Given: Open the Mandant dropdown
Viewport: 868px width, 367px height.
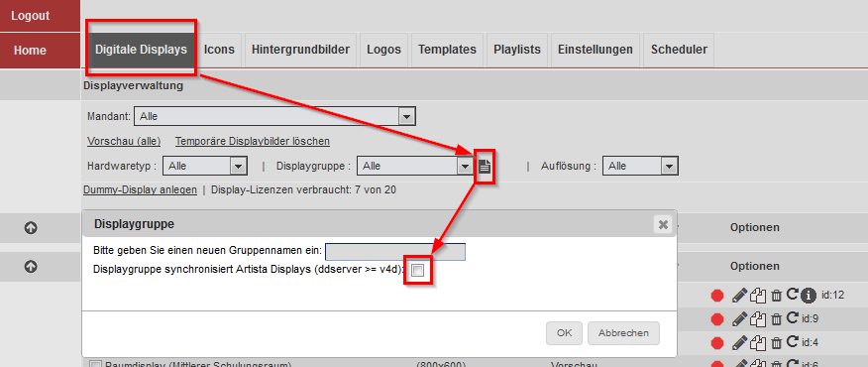Looking at the screenshot, I should pos(274,117).
